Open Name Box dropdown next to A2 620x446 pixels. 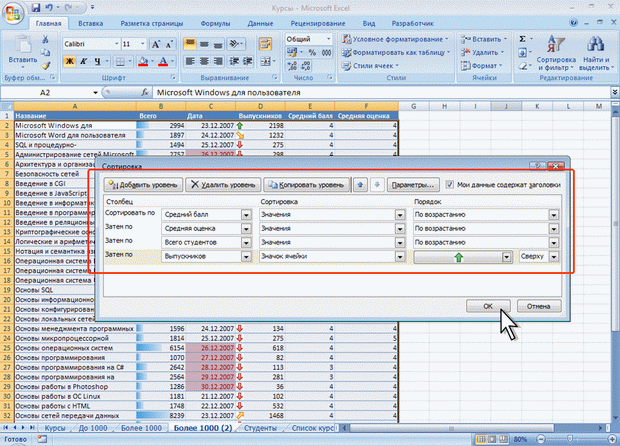95,93
